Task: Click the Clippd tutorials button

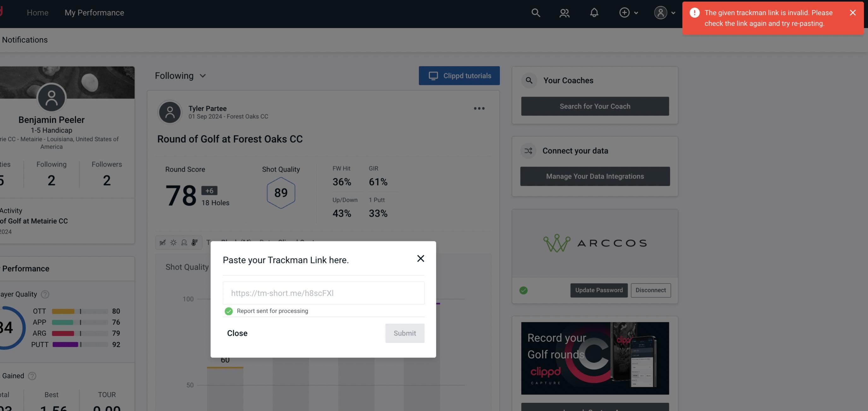Action: point(460,75)
